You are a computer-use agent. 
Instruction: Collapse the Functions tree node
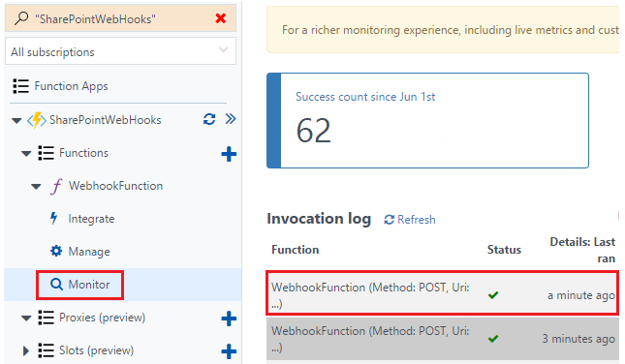coord(26,153)
